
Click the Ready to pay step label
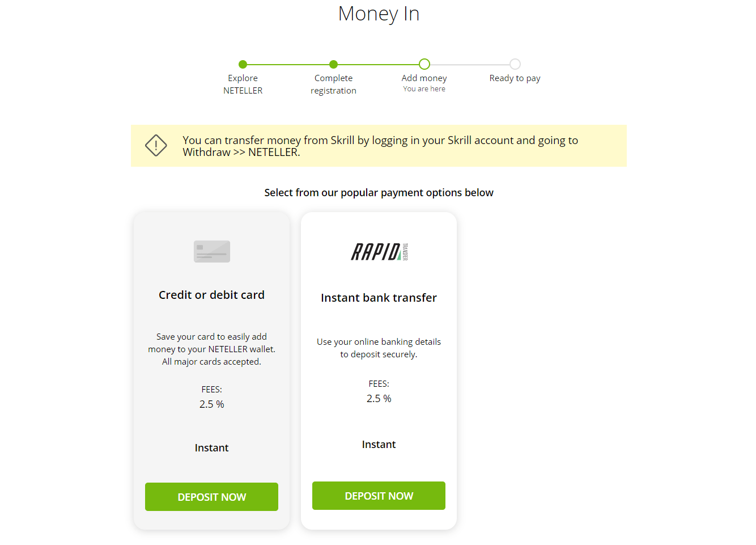pos(515,78)
